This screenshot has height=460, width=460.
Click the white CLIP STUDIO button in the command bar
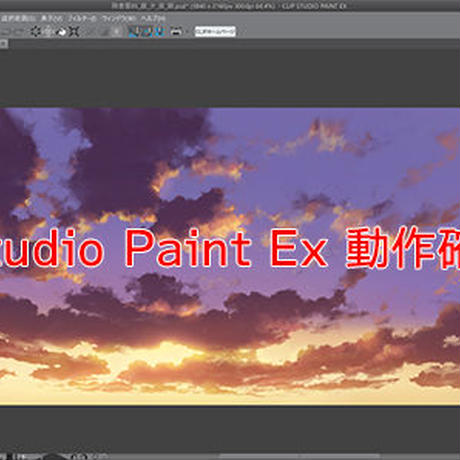(x=215, y=32)
